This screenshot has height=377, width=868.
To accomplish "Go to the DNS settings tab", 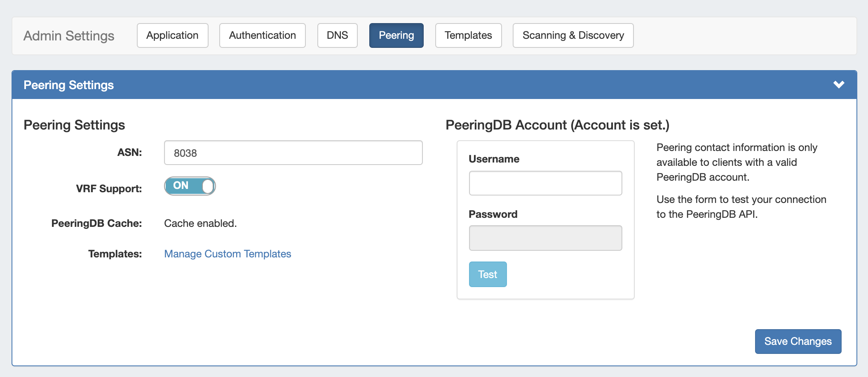I will click(x=337, y=35).
